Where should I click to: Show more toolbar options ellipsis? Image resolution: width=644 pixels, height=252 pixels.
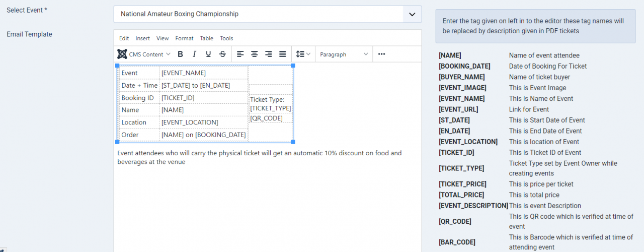(381, 54)
